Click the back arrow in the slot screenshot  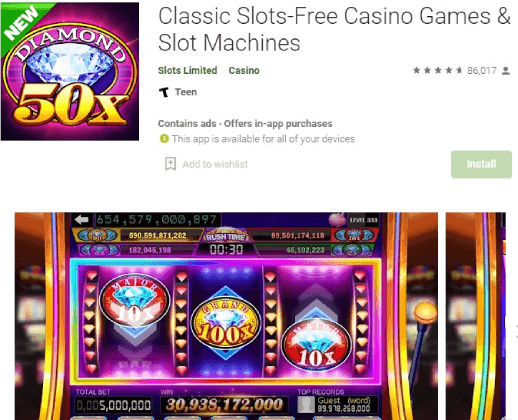tap(82, 220)
